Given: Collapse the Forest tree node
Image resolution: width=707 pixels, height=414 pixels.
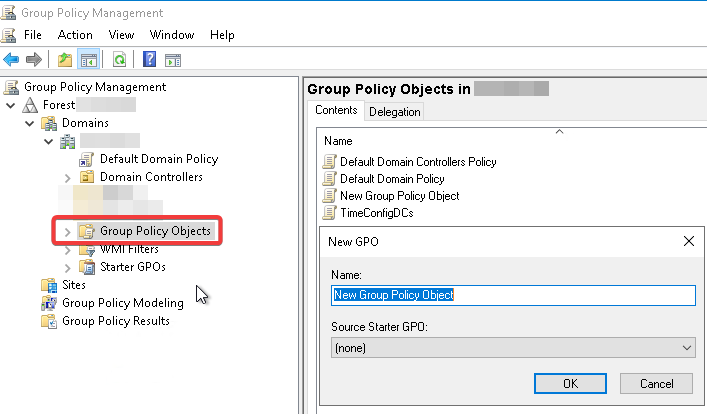Looking at the screenshot, I should coord(11,105).
